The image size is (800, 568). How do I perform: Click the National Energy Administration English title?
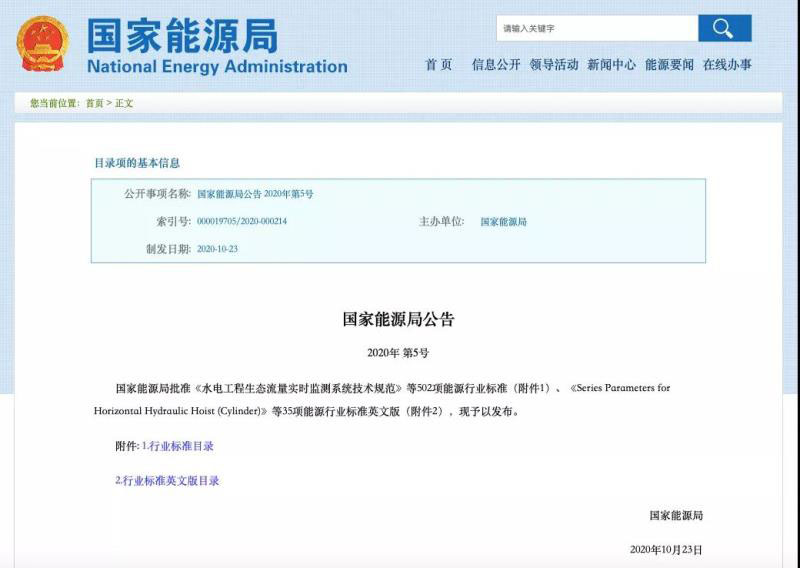(x=217, y=67)
